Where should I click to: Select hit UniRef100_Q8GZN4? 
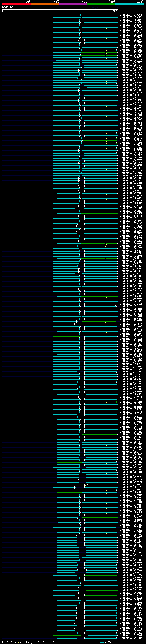coord(131,115)
